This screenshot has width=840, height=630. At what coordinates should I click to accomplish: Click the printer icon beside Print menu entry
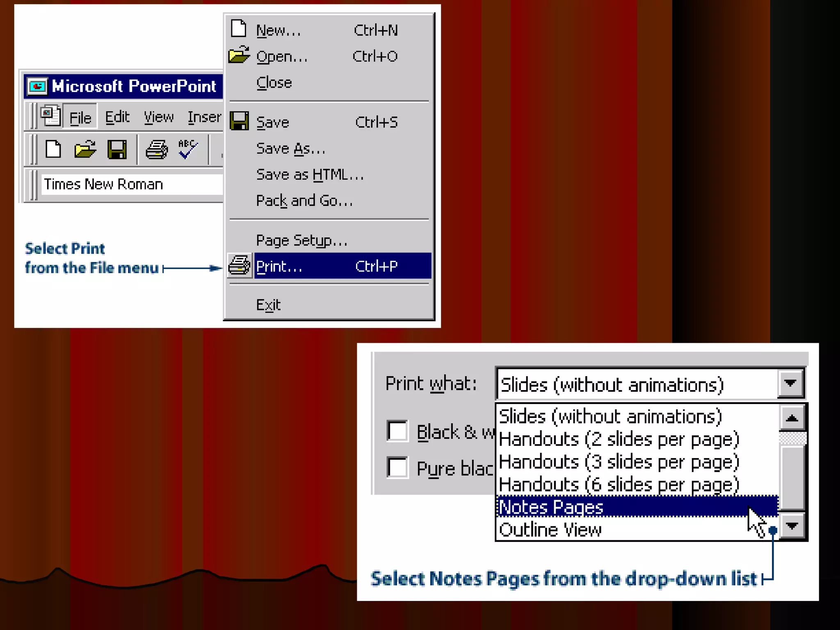click(240, 266)
